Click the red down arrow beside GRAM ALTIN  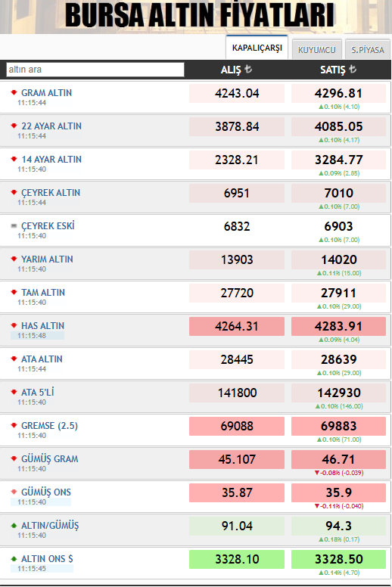point(14,92)
